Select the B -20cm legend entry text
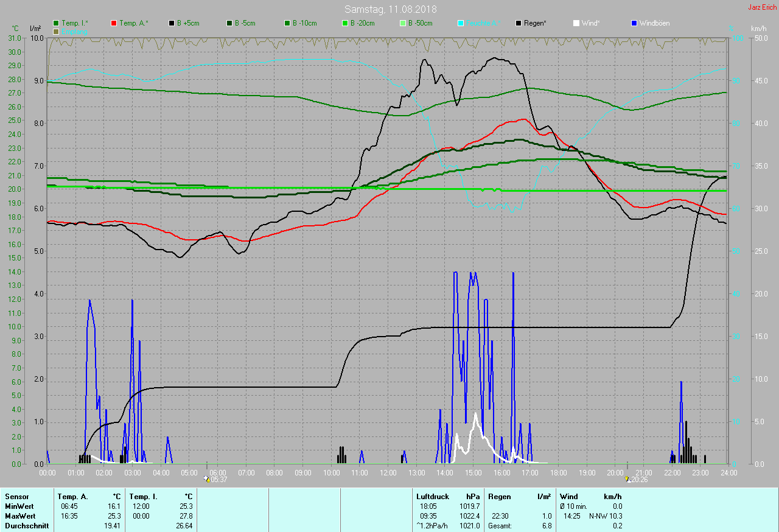 362,23
